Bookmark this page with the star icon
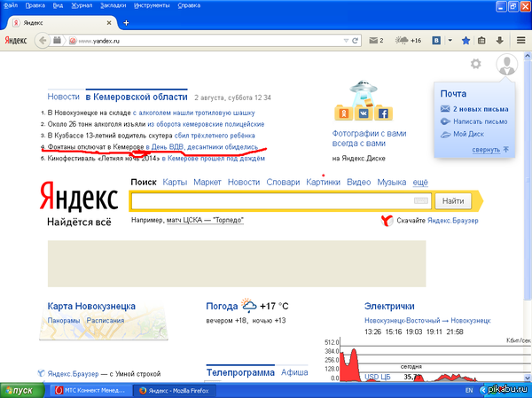The height and width of the screenshot is (398, 532). [465, 41]
